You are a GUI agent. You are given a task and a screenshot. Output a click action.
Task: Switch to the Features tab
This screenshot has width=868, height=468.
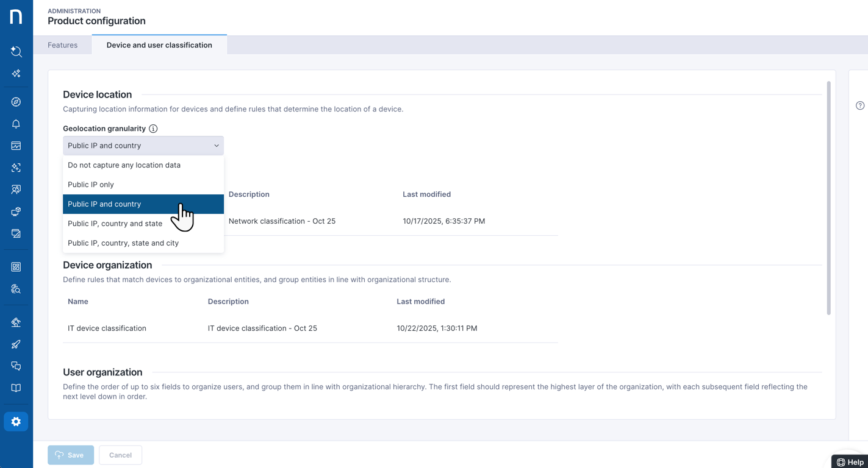point(63,45)
